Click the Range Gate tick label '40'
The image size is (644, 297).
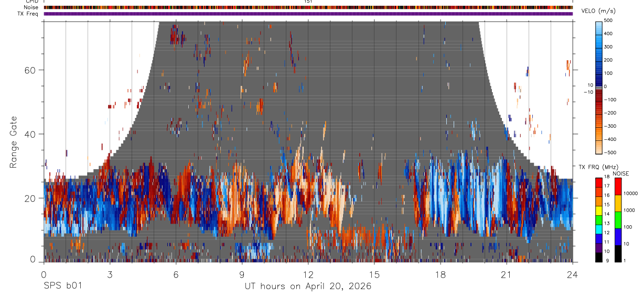point(30,134)
